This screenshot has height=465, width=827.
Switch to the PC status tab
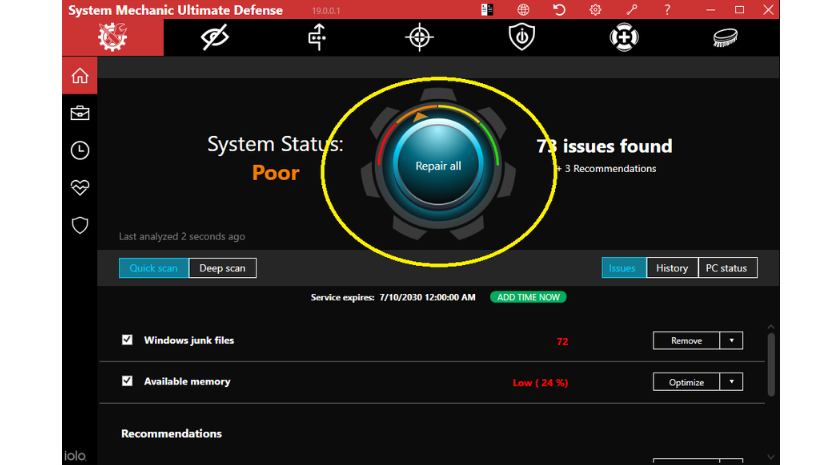point(727,268)
